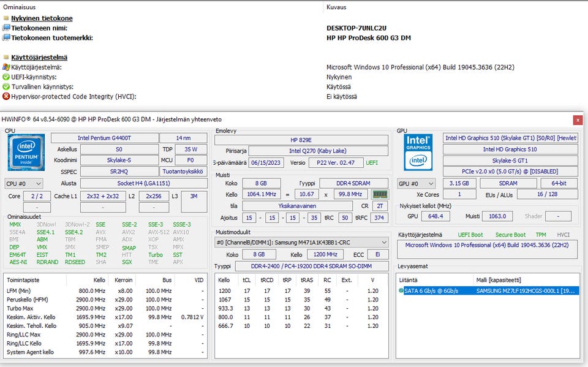Screen dimensions: 588x367
Task: Click the Windows icon beside Käyttöjärjestelmä row
Action: click(x=6, y=67)
